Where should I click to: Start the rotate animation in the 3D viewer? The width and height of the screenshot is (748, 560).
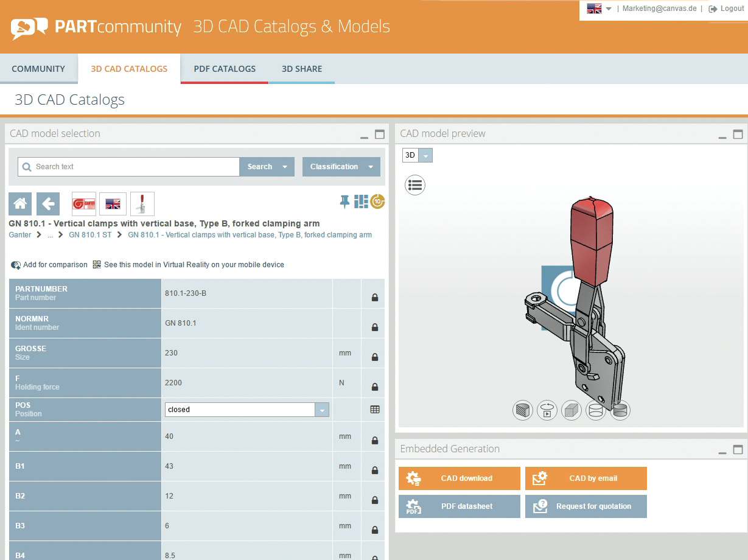(547, 410)
